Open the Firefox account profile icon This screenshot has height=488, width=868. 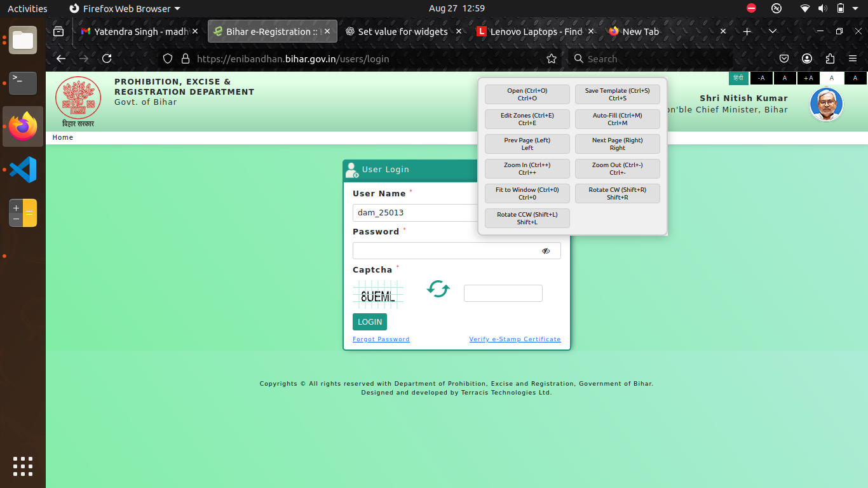click(x=807, y=58)
